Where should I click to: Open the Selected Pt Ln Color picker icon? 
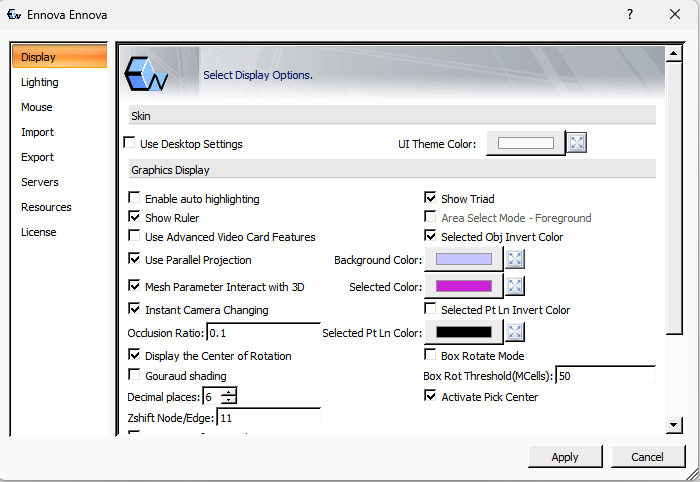click(515, 332)
